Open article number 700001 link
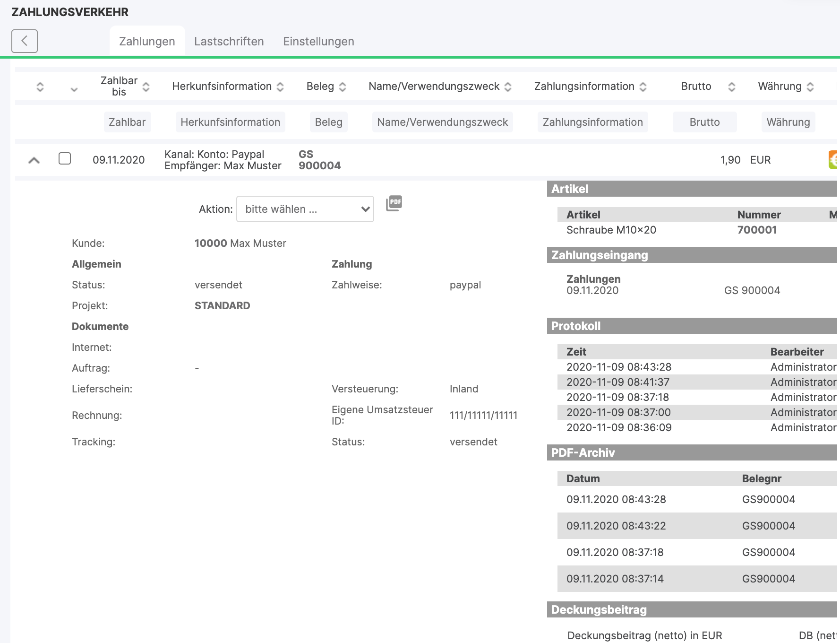This screenshot has width=840, height=643. tap(757, 230)
